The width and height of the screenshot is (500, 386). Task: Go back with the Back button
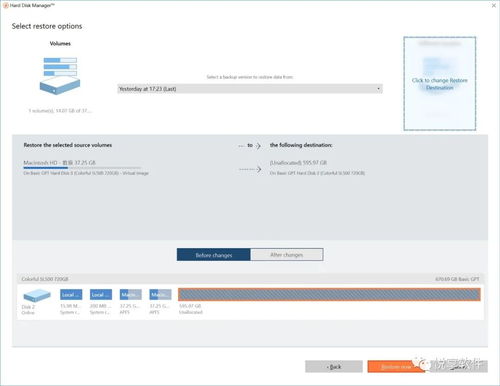tap(334, 367)
